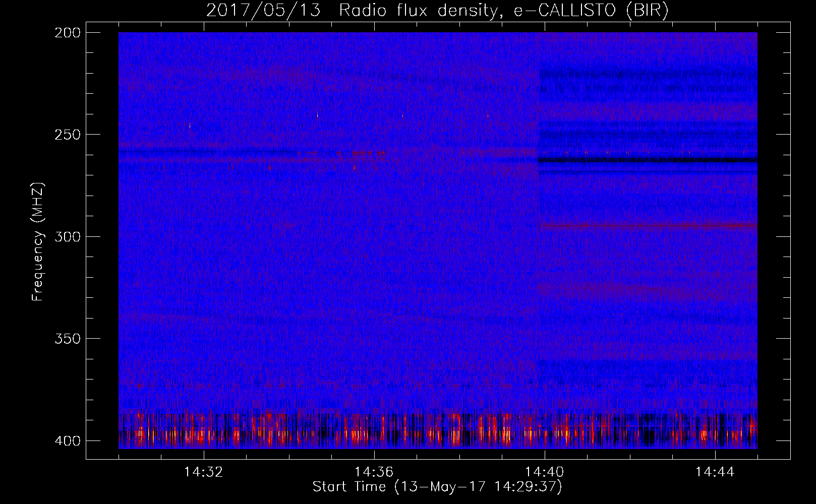Click the 400 frequency tick label
Viewport: 816px width, 504px height.
[67, 440]
